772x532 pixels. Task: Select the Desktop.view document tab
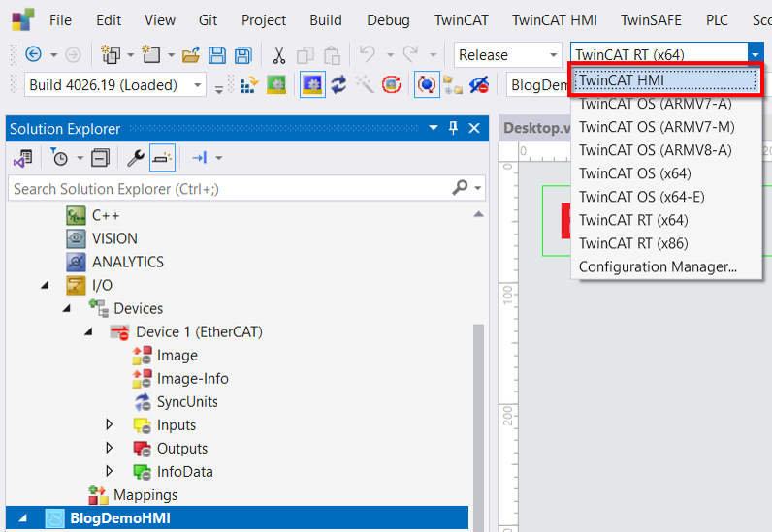535,128
